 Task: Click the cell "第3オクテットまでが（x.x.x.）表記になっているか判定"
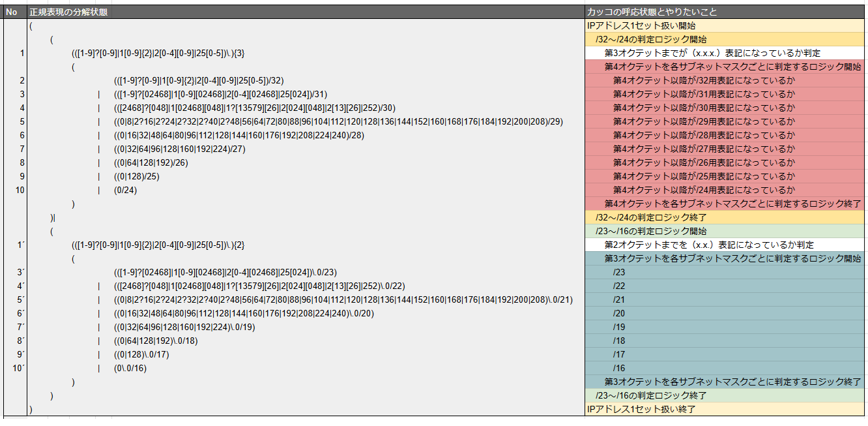[725, 53]
